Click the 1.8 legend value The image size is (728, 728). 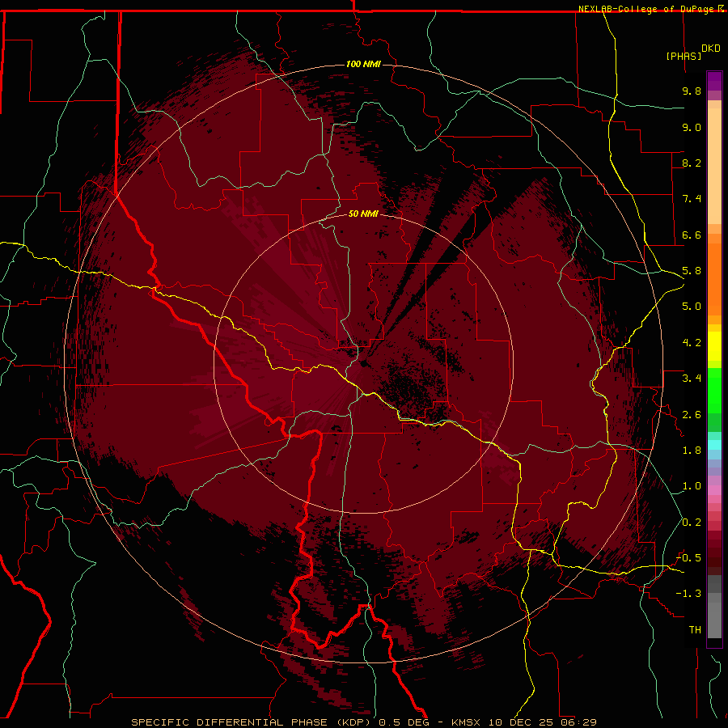pos(692,451)
